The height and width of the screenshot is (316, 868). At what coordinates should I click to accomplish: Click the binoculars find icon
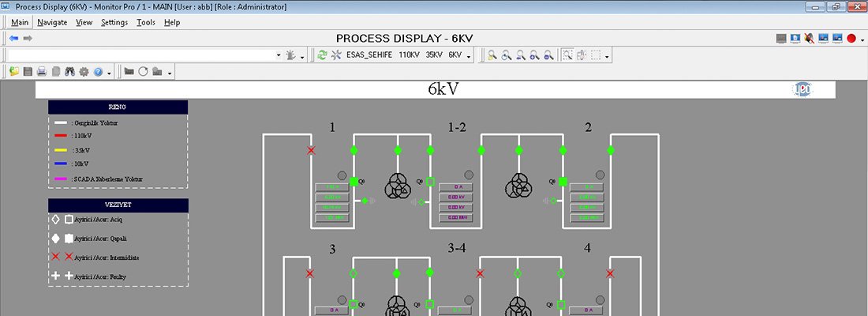[x=69, y=72]
